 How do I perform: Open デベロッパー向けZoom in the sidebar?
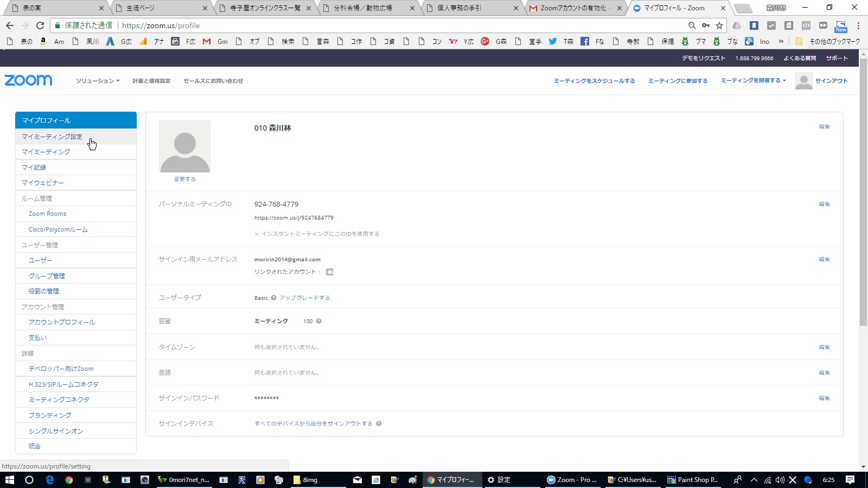pyautogui.click(x=76, y=369)
